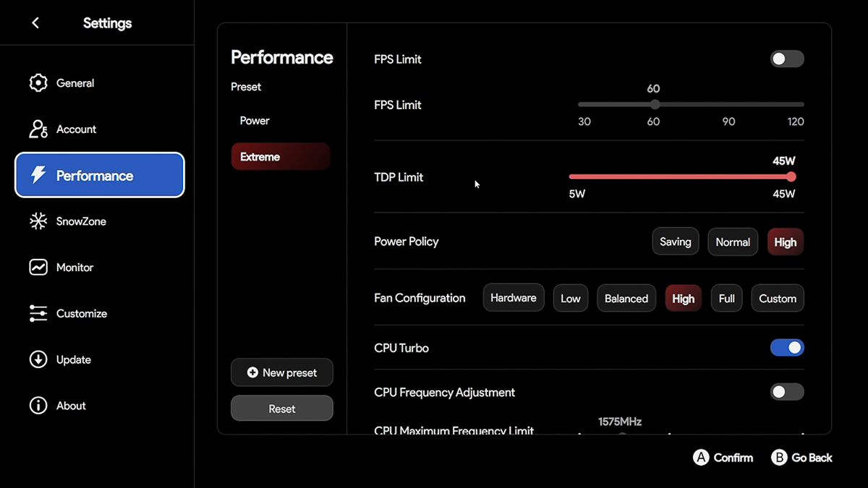868x488 pixels.
Task: Select Custom fan configuration
Action: coord(778,299)
